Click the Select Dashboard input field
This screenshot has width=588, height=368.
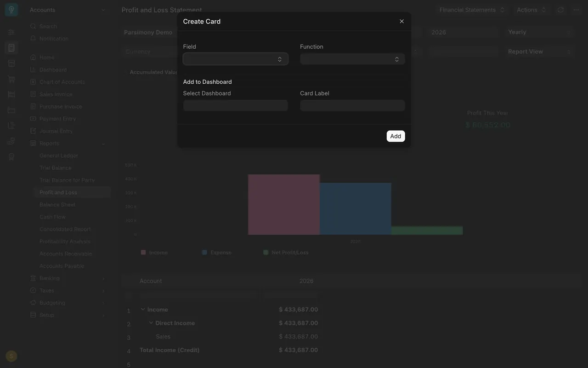(236, 105)
